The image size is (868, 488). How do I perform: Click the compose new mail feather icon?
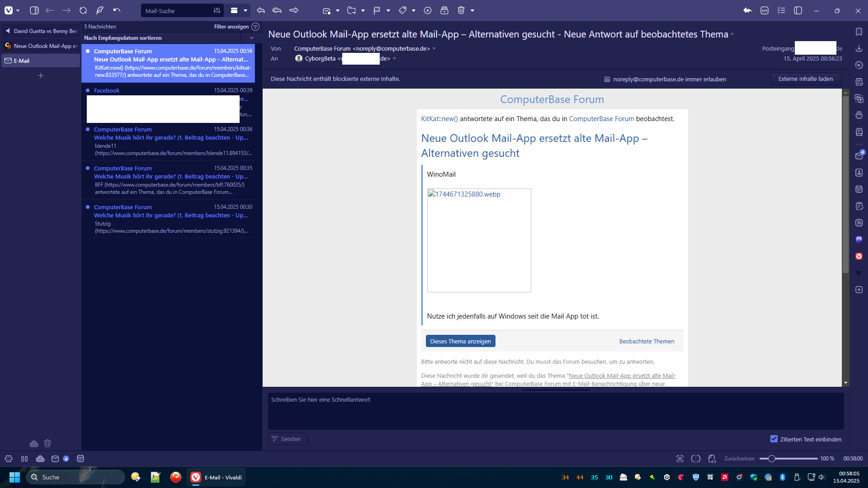pos(100,10)
